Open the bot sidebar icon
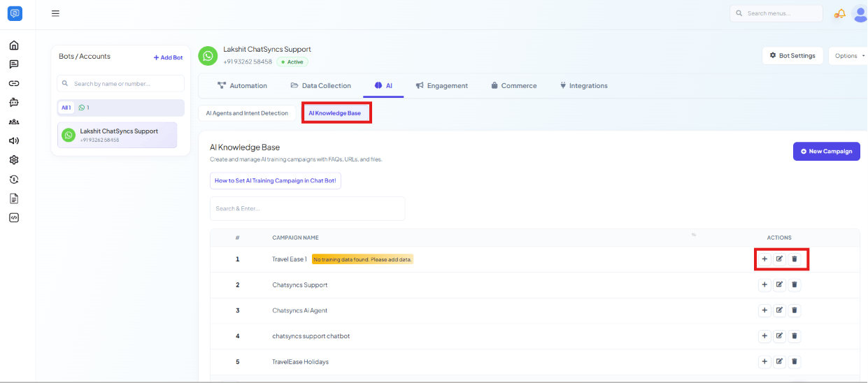 14,102
